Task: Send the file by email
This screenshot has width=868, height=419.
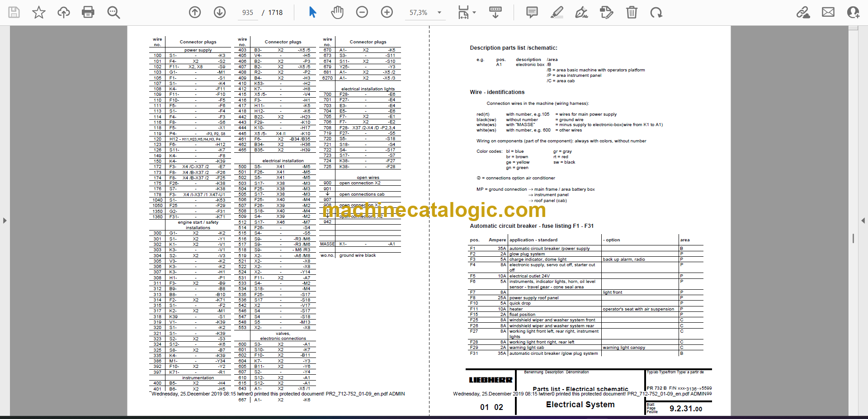Action: tap(828, 12)
